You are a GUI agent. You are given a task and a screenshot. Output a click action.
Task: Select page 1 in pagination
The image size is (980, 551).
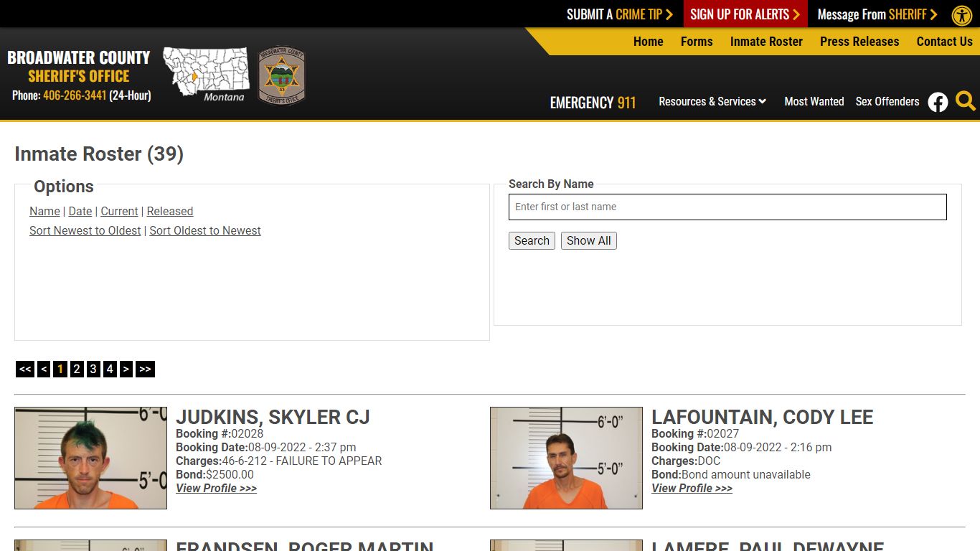tap(60, 369)
